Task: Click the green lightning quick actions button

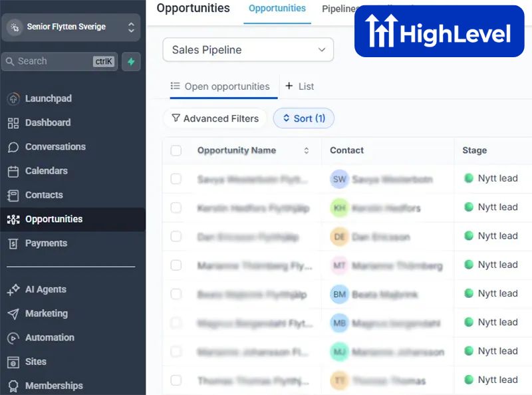Action: (131, 61)
